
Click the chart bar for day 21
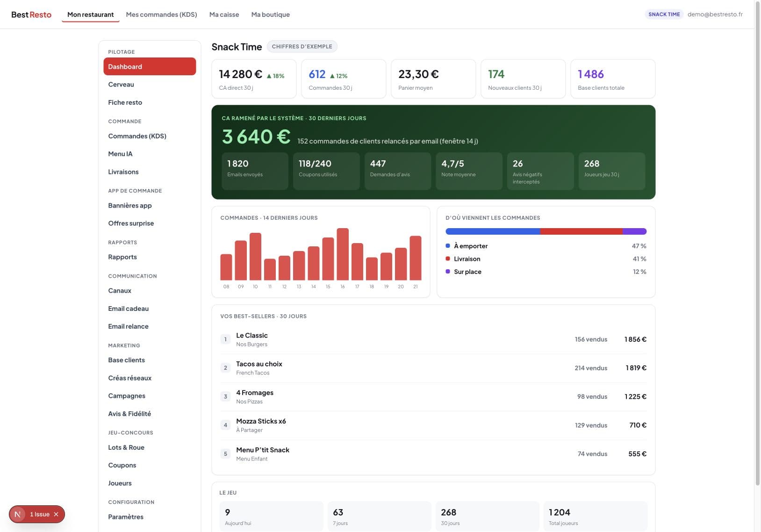click(416, 258)
